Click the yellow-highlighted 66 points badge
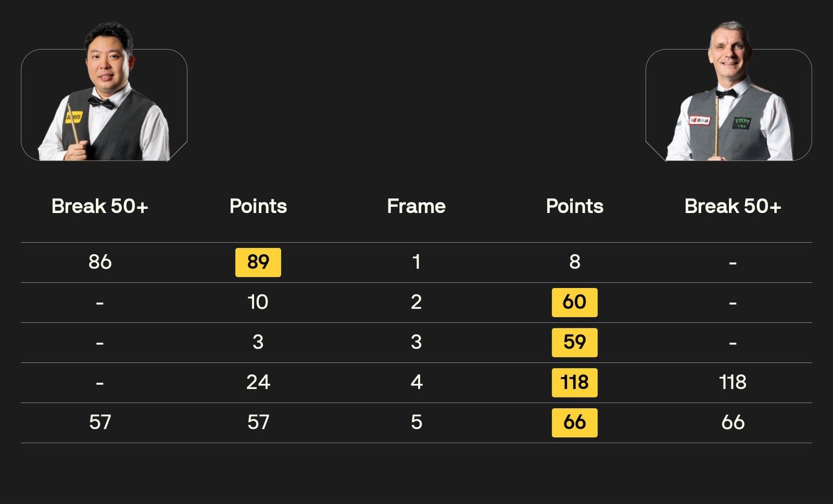Screen dimensions: 833x504 [574, 422]
